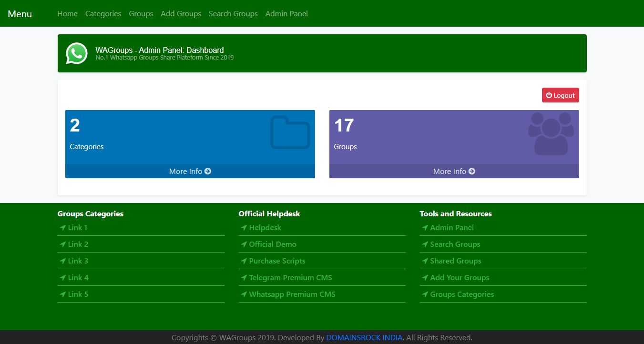Click the folder icon on Categories card
The width and height of the screenshot is (644, 344).
[290, 132]
